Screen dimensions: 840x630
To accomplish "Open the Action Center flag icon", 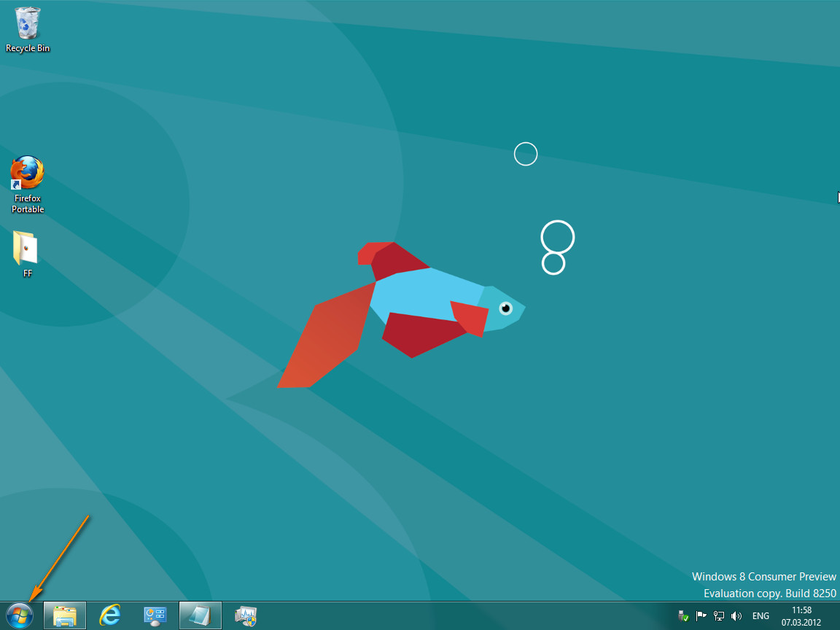I will click(701, 616).
